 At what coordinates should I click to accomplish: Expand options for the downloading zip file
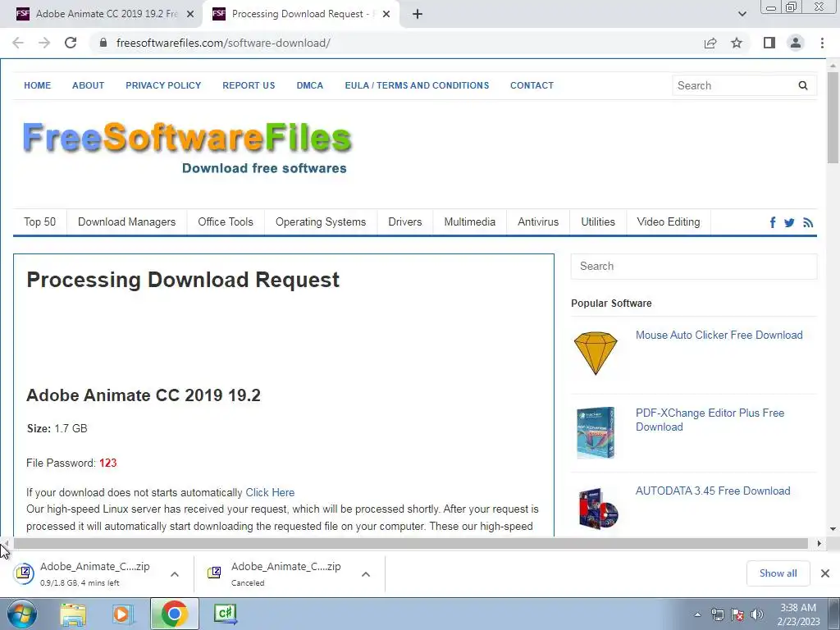[175, 574]
